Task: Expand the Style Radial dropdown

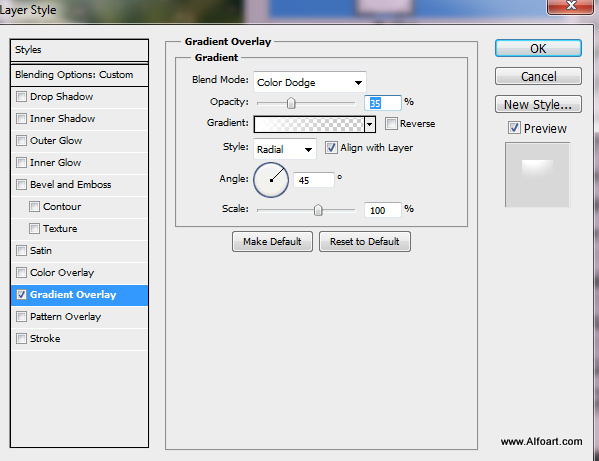Action: pyautogui.click(x=285, y=149)
